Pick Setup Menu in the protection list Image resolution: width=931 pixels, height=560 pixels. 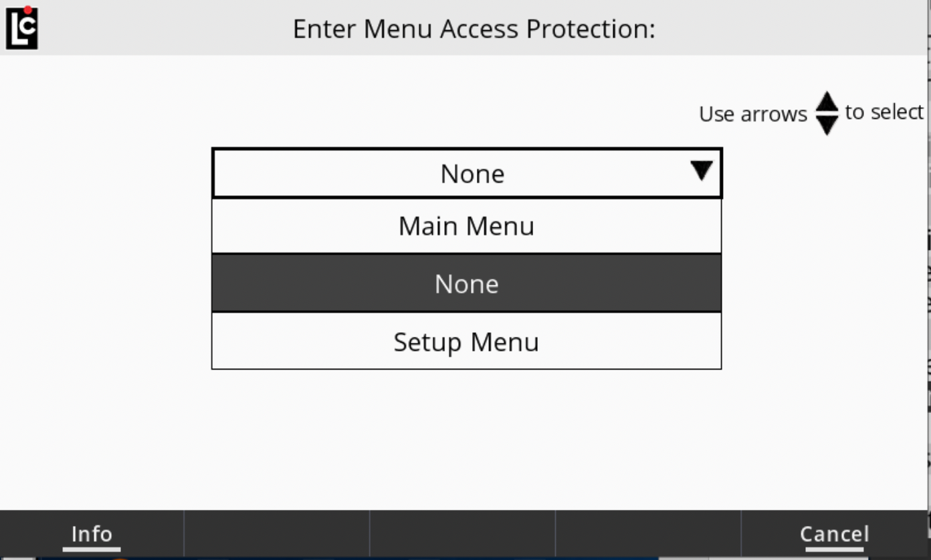pyautogui.click(x=466, y=342)
